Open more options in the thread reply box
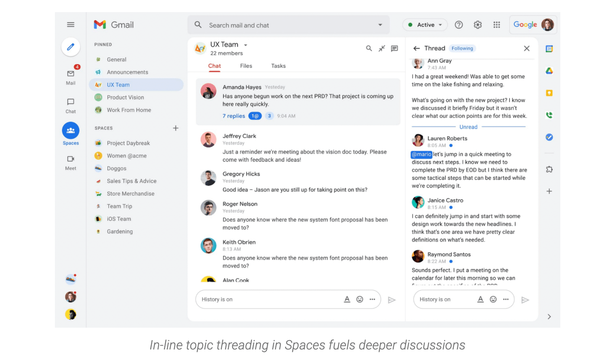 (505, 299)
